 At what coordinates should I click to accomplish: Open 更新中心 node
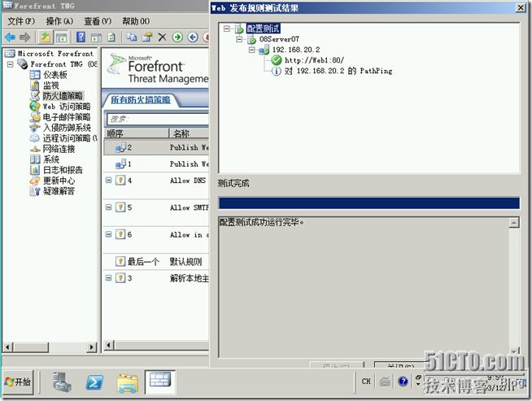coord(59,181)
